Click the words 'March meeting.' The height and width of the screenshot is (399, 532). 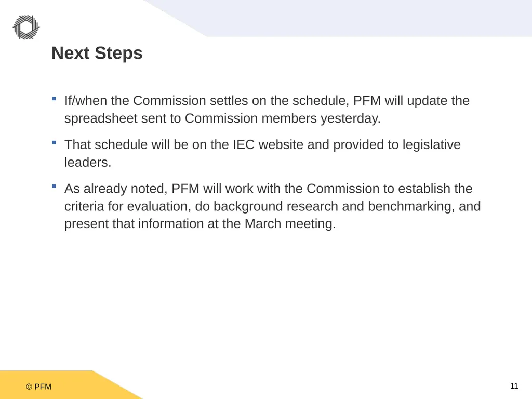(x=290, y=224)
